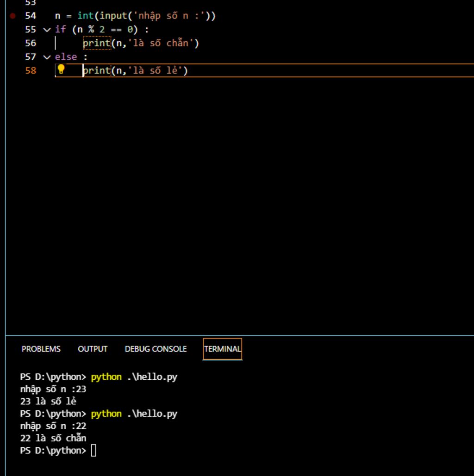The height and width of the screenshot is (476, 474).
Task: Click the yellow lightbulb quick-fix icon
Action: (61, 69)
